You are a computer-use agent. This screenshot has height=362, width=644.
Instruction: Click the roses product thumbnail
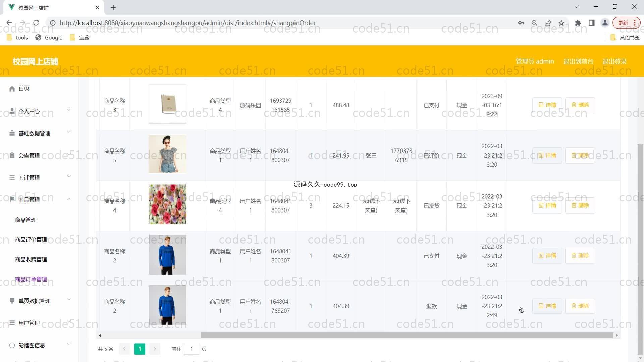pyautogui.click(x=167, y=204)
